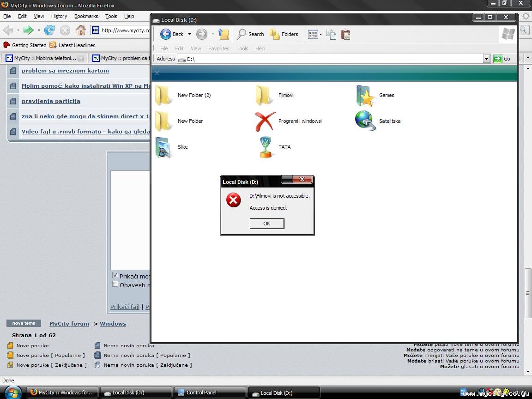Image resolution: width=532 pixels, height=399 pixels.
Task: Open the Back history dropdown arrow
Action: pos(189,34)
